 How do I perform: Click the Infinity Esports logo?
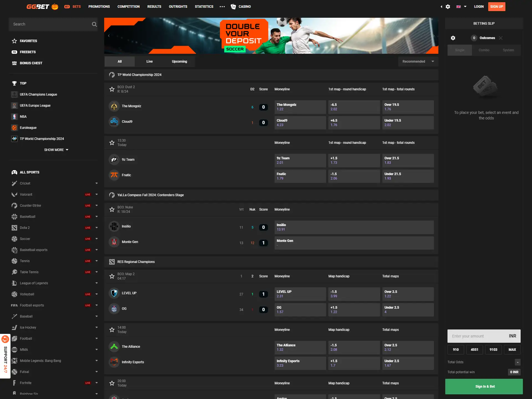pyautogui.click(x=114, y=362)
